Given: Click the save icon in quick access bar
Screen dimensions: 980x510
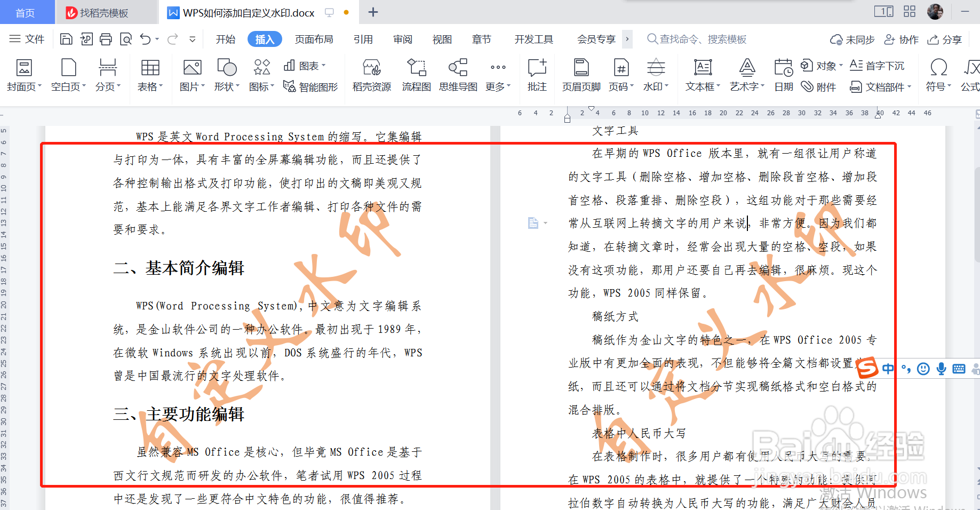Looking at the screenshot, I should click(66, 39).
